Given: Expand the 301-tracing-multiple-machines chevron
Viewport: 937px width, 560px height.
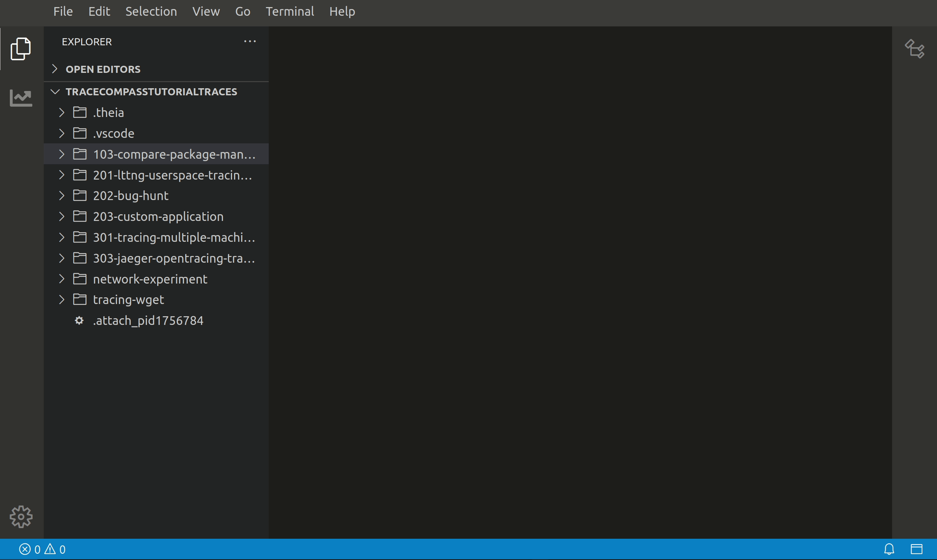Looking at the screenshot, I should tap(61, 237).
